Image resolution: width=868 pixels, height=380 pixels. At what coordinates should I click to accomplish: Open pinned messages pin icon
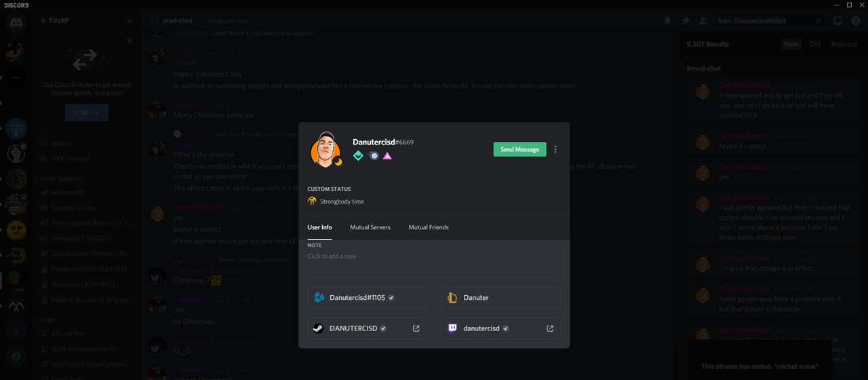click(x=686, y=21)
